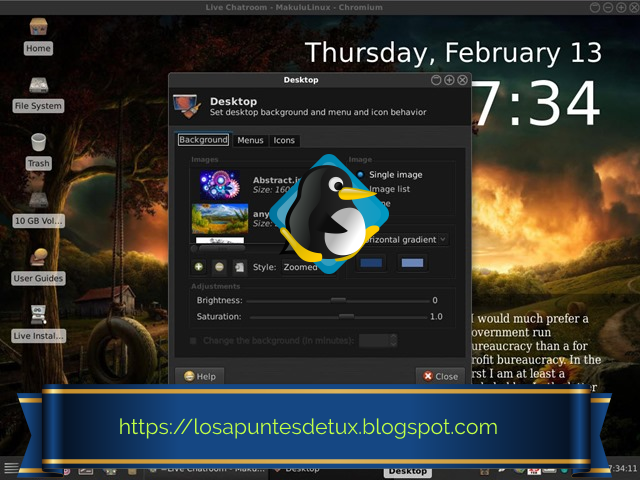Viewport: 640px width, 480px height.
Task: Click the panel clock showing 7:34:11
Action: point(623,468)
